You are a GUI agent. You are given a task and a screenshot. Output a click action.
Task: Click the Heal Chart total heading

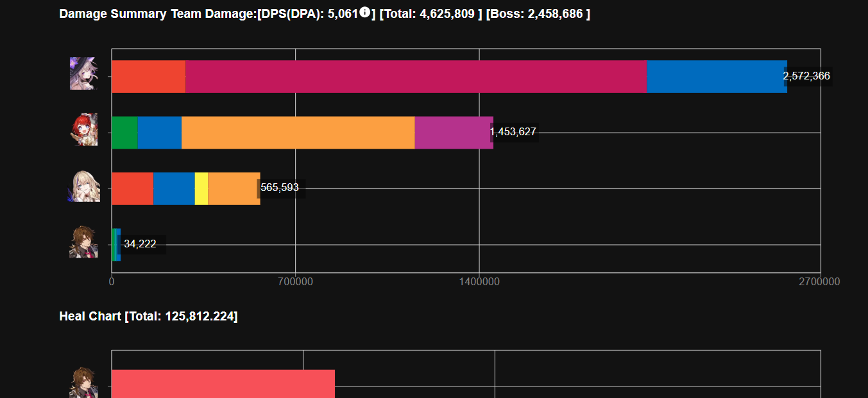point(148,316)
